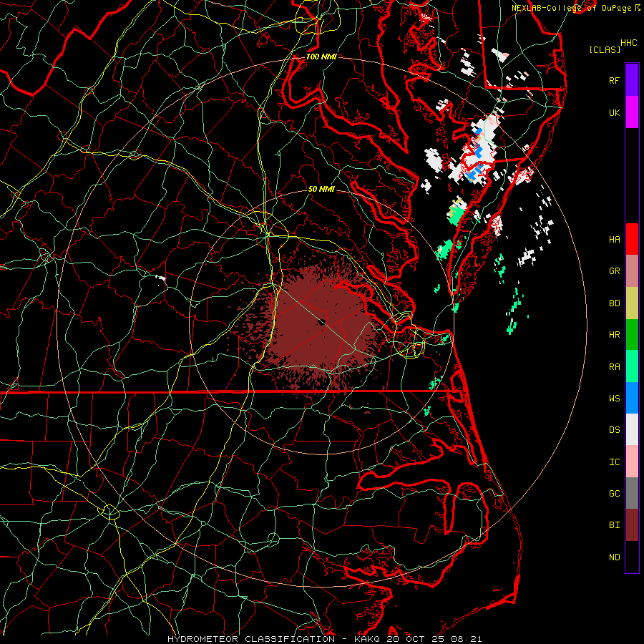Click the ND legend label
The width and height of the screenshot is (644, 644).
pyautogui.click(x=614, y=557)
